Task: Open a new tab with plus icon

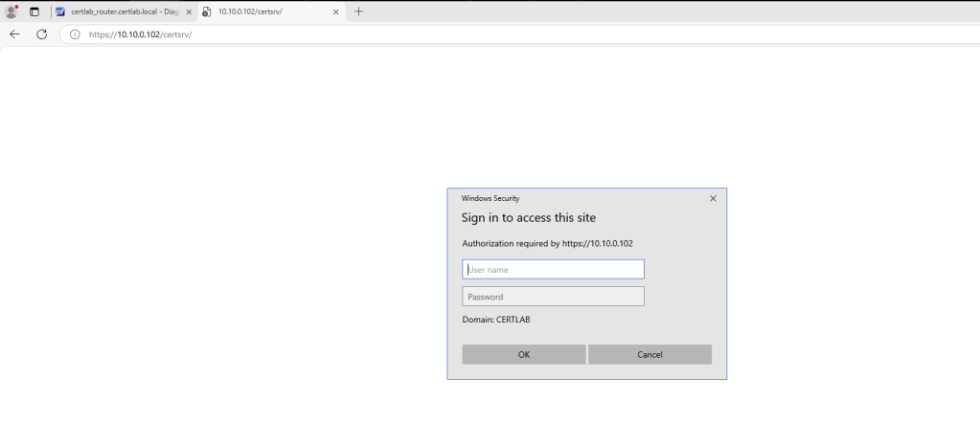Action: pyautogui.click(x=358, y=11)
